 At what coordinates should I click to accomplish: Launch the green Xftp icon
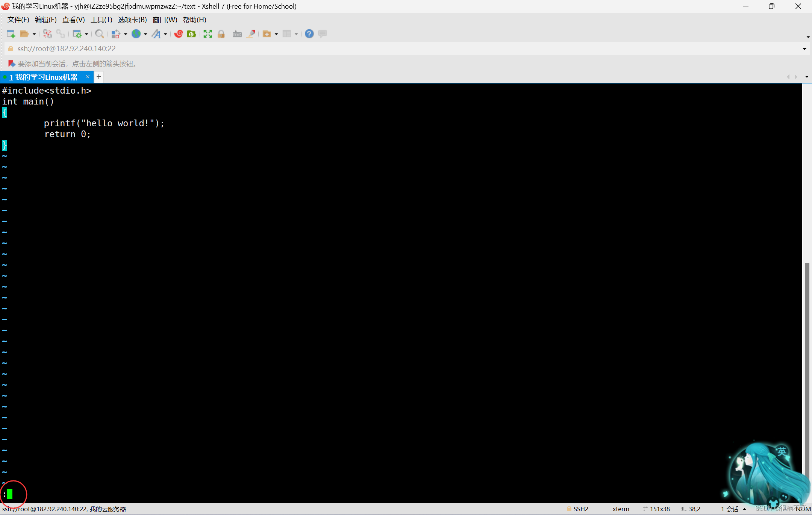[192, 34]
